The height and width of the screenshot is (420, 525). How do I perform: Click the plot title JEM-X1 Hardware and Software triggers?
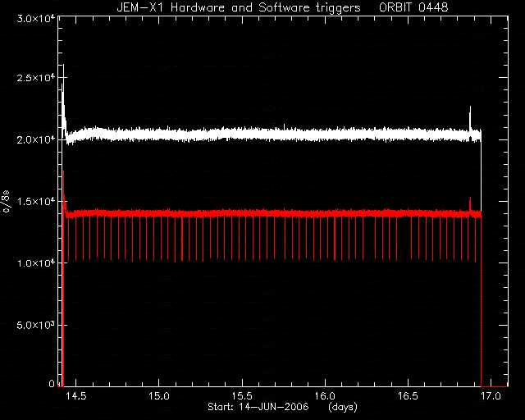(239, 7)
